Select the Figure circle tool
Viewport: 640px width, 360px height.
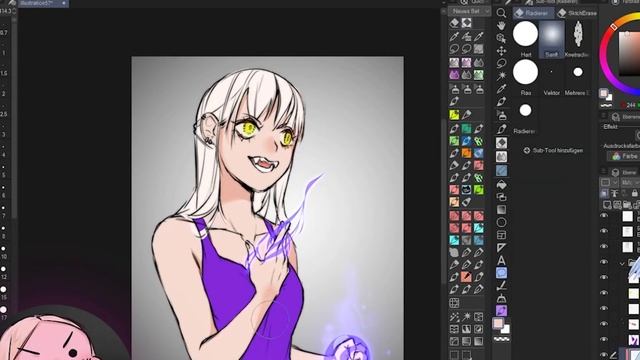pos(501,222)
